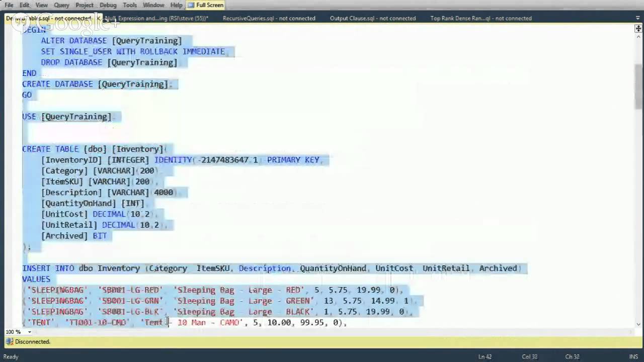Open the 100 % zoom dropdown
The width and height of the screenshot is (644, 362).
[x=29, y=332]
